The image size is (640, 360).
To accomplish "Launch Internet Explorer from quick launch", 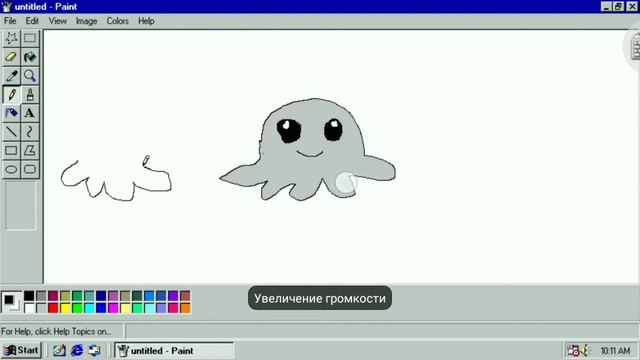I will (77, 350).
